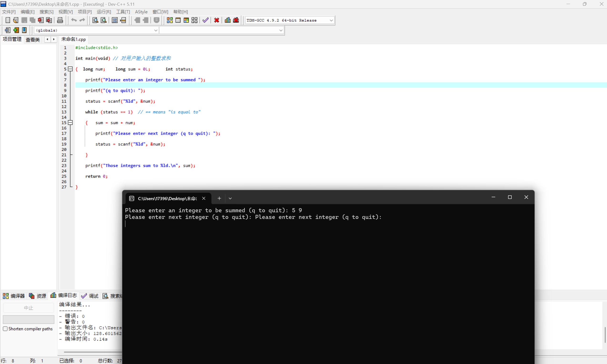Click the New file toolbar icon

8,20
